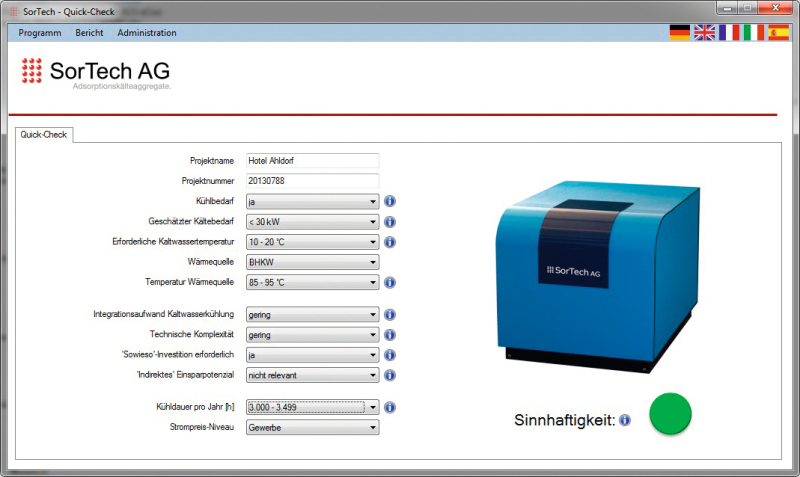Open the Administration menu
The height and width of the screenshot is (477, 800).
pyautogui.click(x=147, y=33)
